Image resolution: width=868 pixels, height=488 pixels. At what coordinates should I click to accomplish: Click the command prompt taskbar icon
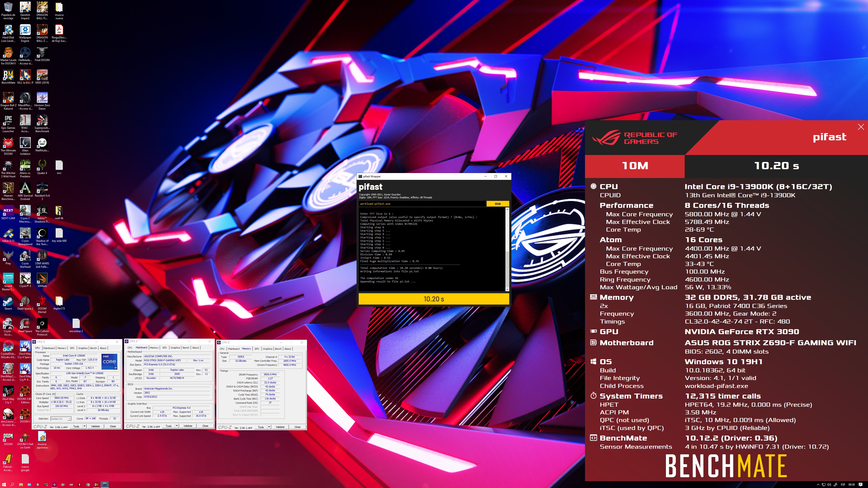tap(105, 484)
